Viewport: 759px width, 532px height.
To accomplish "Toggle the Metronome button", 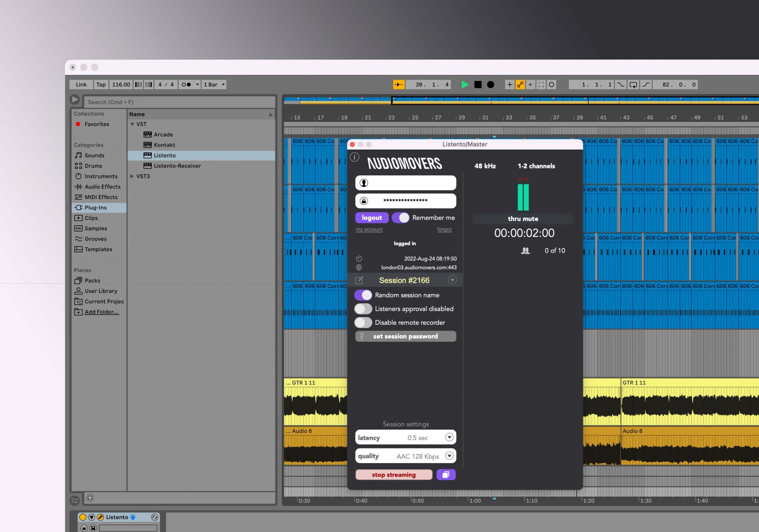I will coord(186,85).
